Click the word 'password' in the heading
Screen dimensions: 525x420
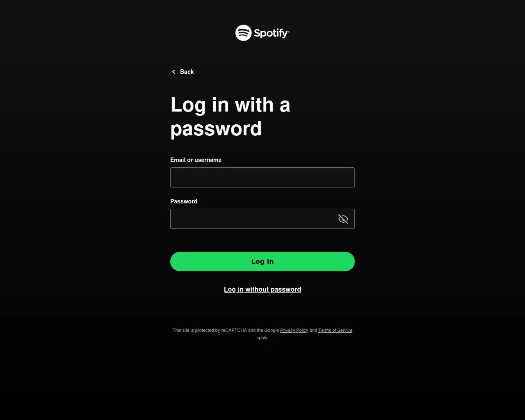pos(216,129)
